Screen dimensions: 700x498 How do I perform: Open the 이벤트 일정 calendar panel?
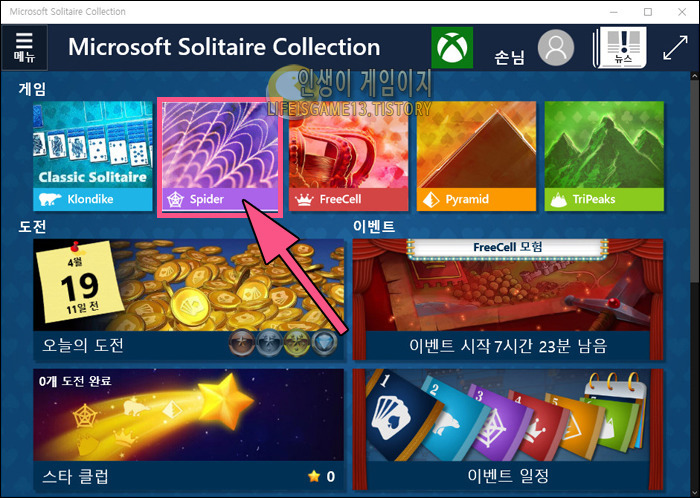pos(508,429)
